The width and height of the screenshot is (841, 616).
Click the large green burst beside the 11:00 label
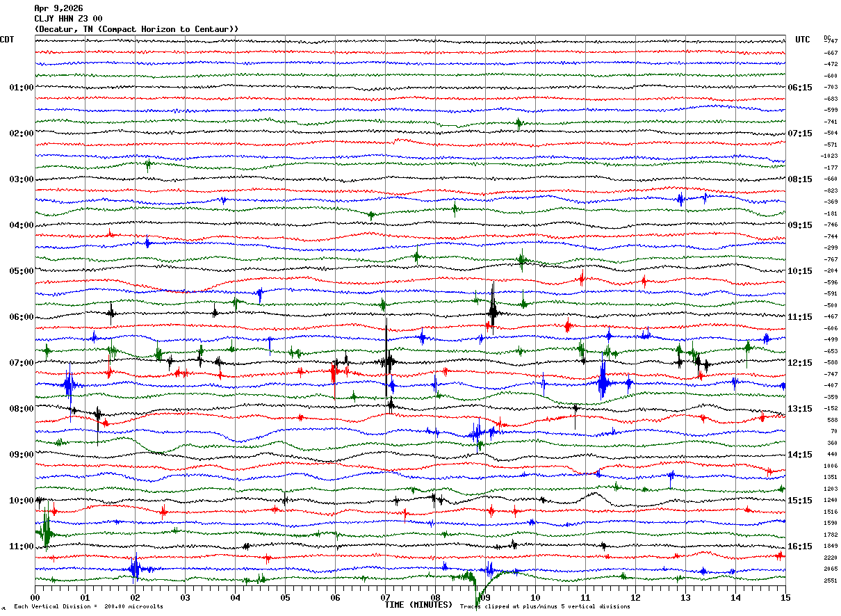pos(46,530)
